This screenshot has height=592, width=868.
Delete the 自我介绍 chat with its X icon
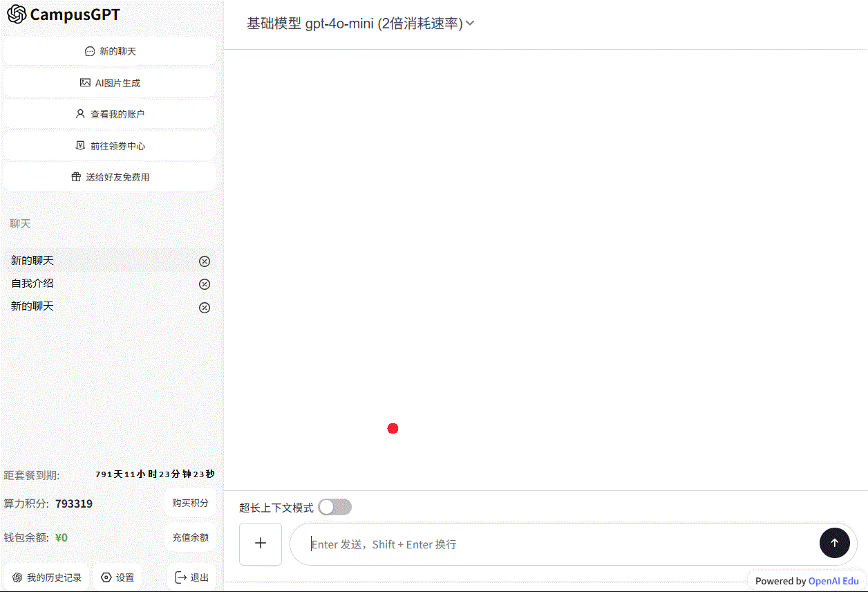pyautogui.click(x=205, y=284)
